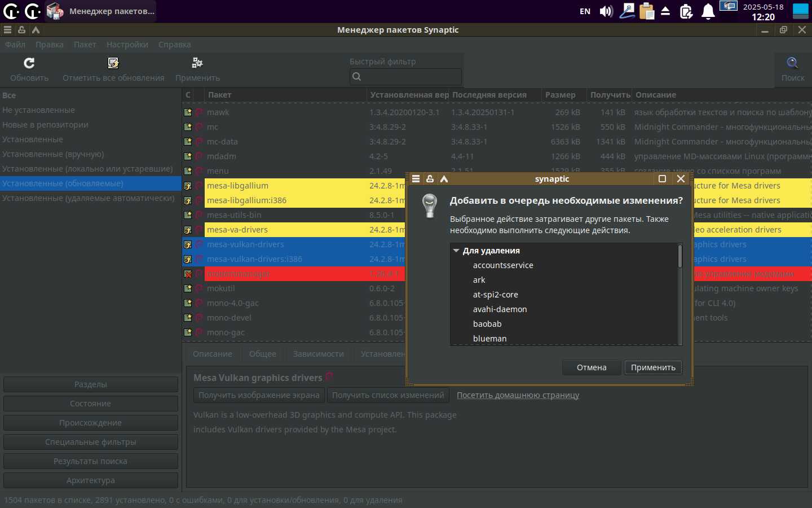Click the eject device tray icon
This screenshot has width=812, height=508.
point(665,11)
